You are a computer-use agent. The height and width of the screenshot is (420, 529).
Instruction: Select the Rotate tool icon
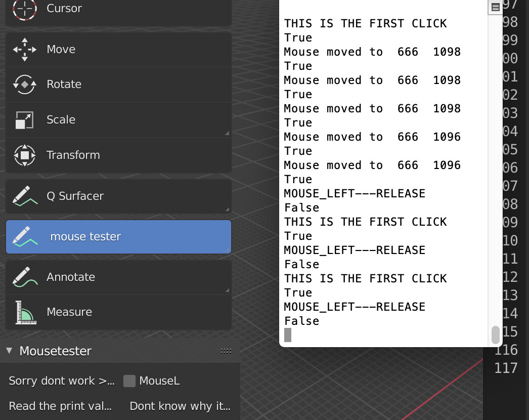25,85
